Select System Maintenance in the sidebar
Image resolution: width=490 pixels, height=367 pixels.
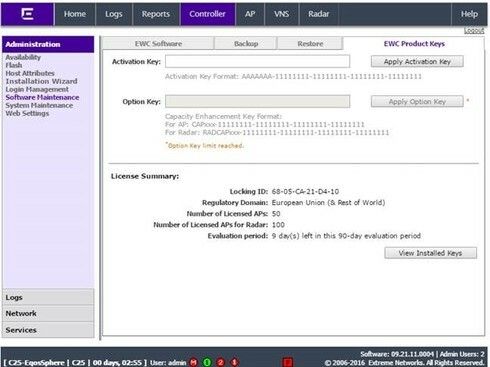(39, 105)
